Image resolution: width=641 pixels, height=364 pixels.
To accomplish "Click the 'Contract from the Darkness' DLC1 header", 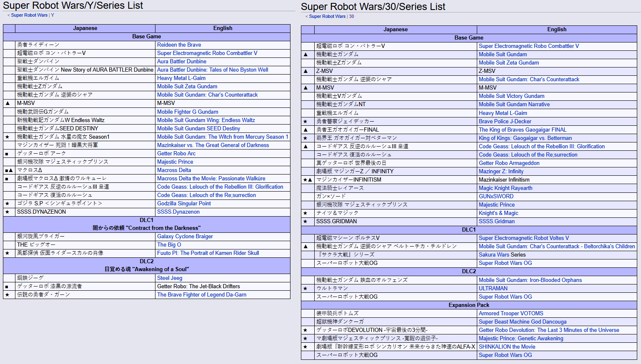I will (x=147, y=224).
